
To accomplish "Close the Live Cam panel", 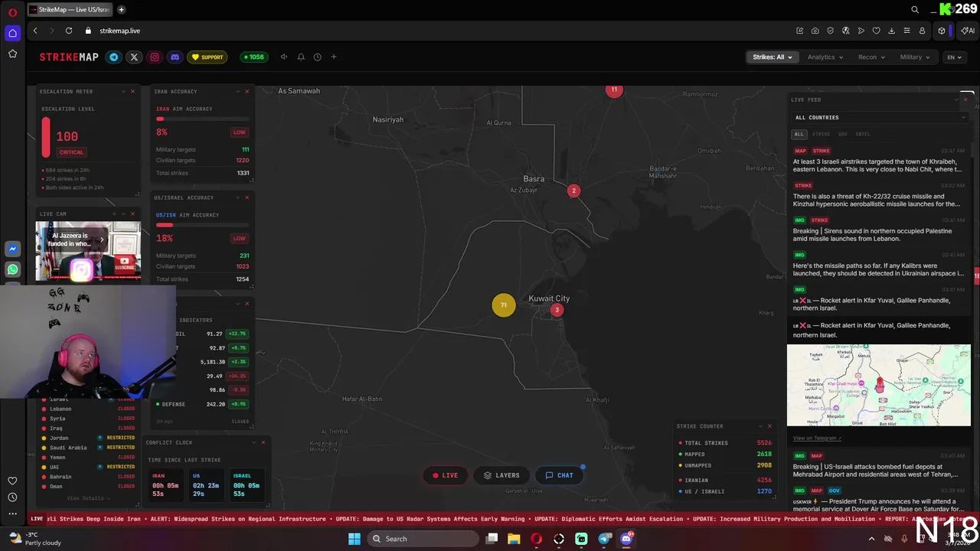I will [x=132, y=214].
